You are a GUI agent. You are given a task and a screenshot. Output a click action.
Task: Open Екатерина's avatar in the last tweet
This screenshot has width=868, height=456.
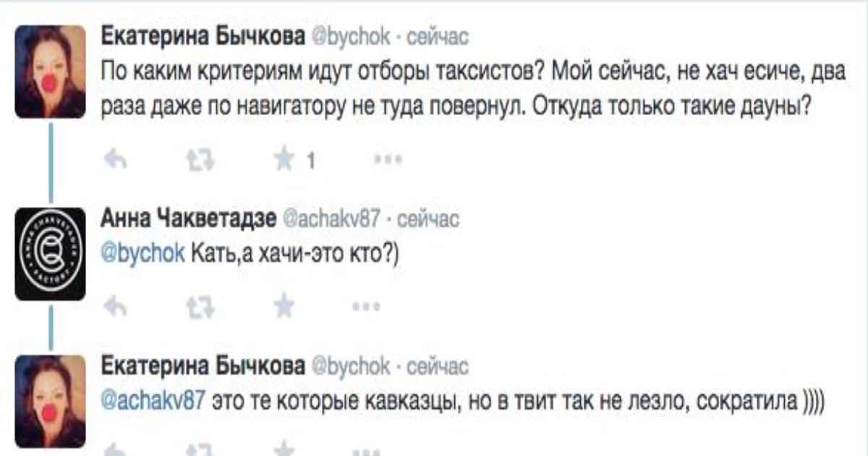coord(51,400)
